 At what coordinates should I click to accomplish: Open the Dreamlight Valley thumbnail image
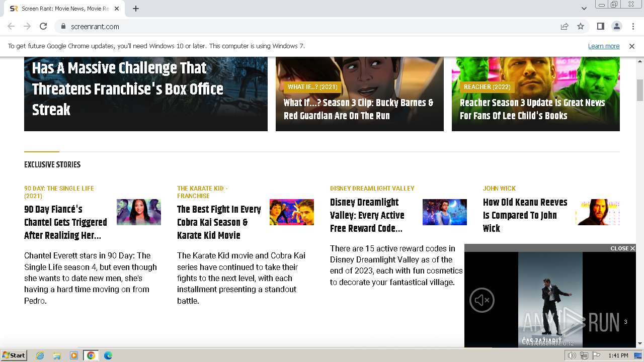445,212
